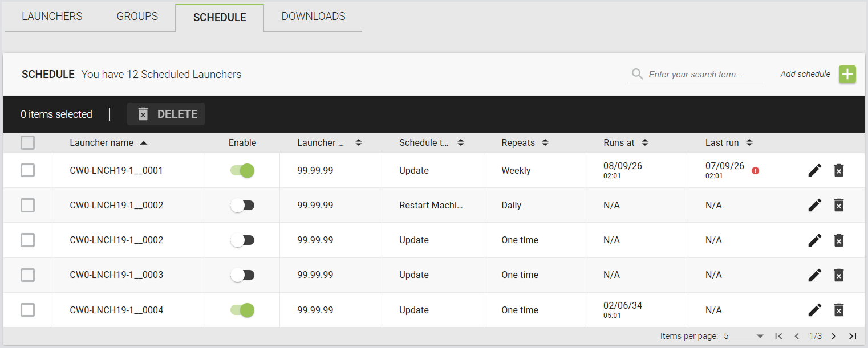Click the DELETE button in the black bar
The image size is (868, 348).
tap(166, 114)
